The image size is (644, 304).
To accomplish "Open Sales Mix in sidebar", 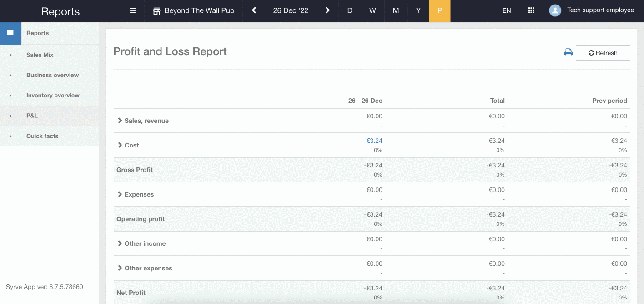I will [40, 55].
